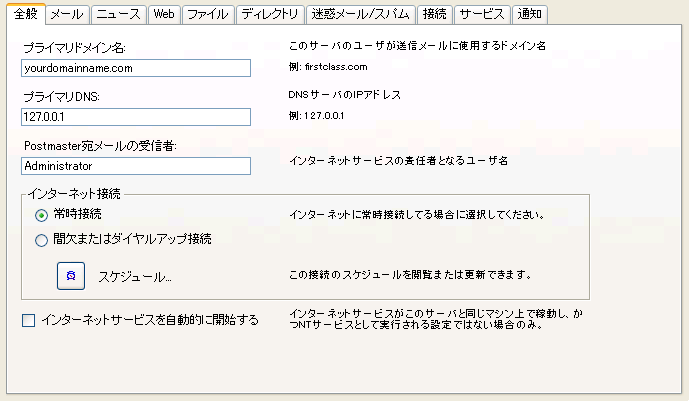Enable インターネットサービスを自動的に開始する checkbox
The image size is (689, 401).
pyautogui.click(x=28, y=321)
